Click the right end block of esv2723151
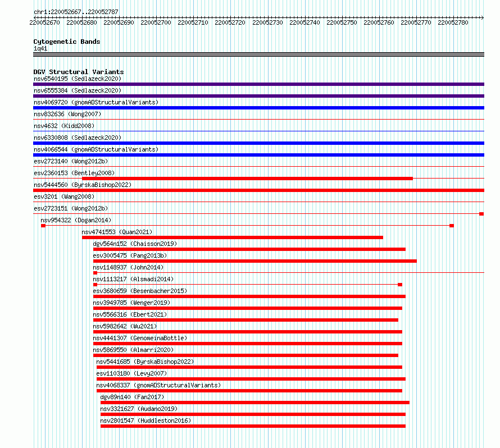 pyautogui.click(x=481, y=214)
